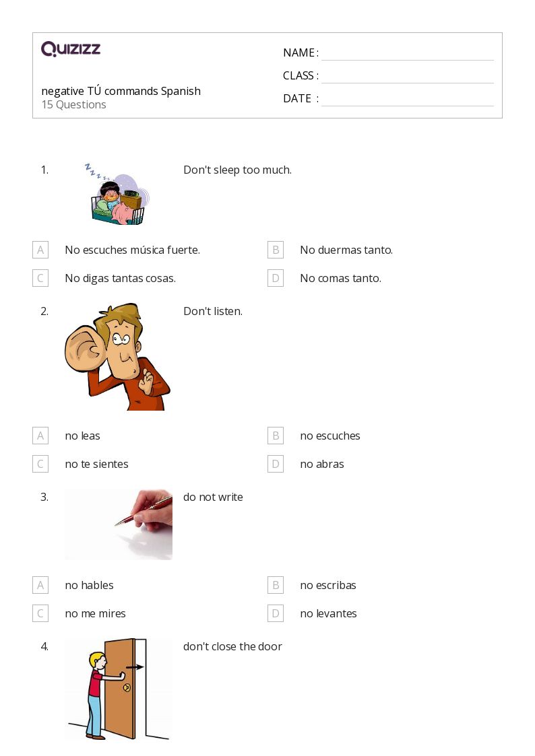Click the boy closing door picture
This screenshot has width=535, height=756.
pos(119,689)
